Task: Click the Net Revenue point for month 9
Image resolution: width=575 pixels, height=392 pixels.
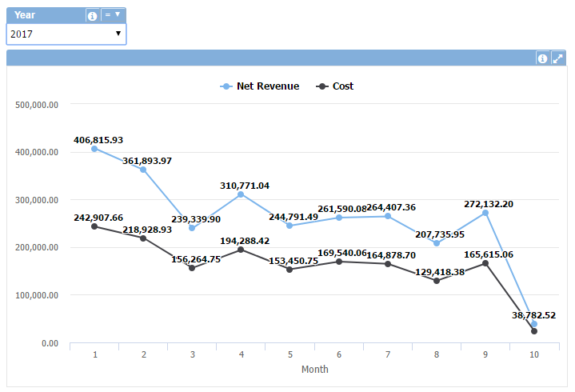Action: tap(485, 213)
